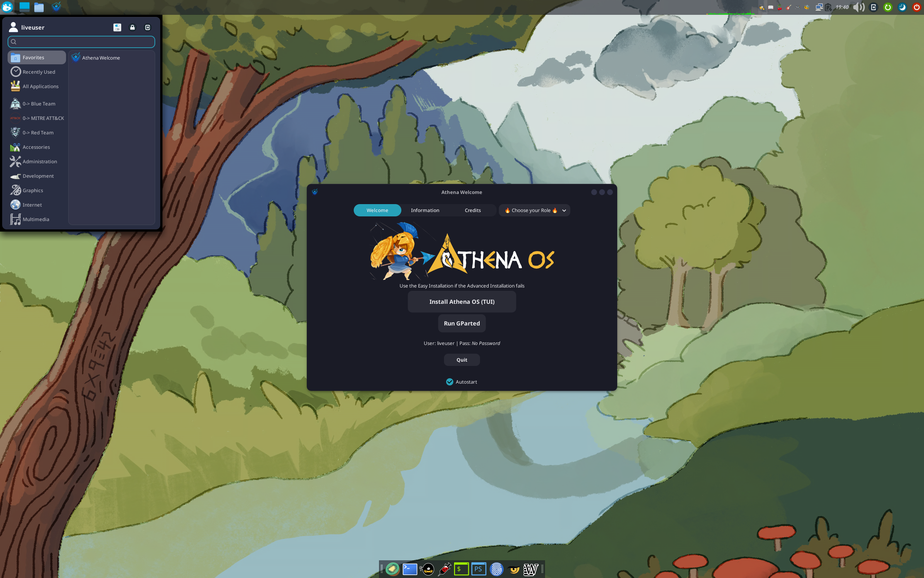
Task: Open the ninja pirate app in dock
Action: [x=427, y=569]
